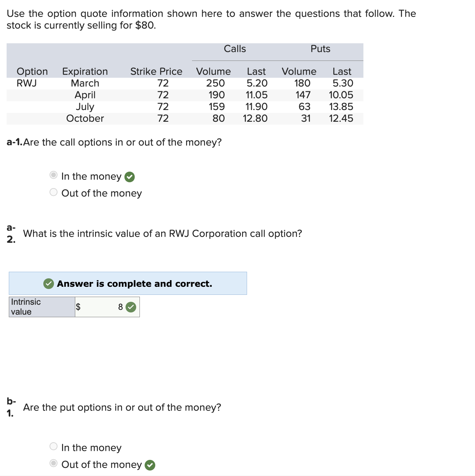Click the 'Volume' header under Calls
This screenshot has height=476, width=475.
click(214, 71)
